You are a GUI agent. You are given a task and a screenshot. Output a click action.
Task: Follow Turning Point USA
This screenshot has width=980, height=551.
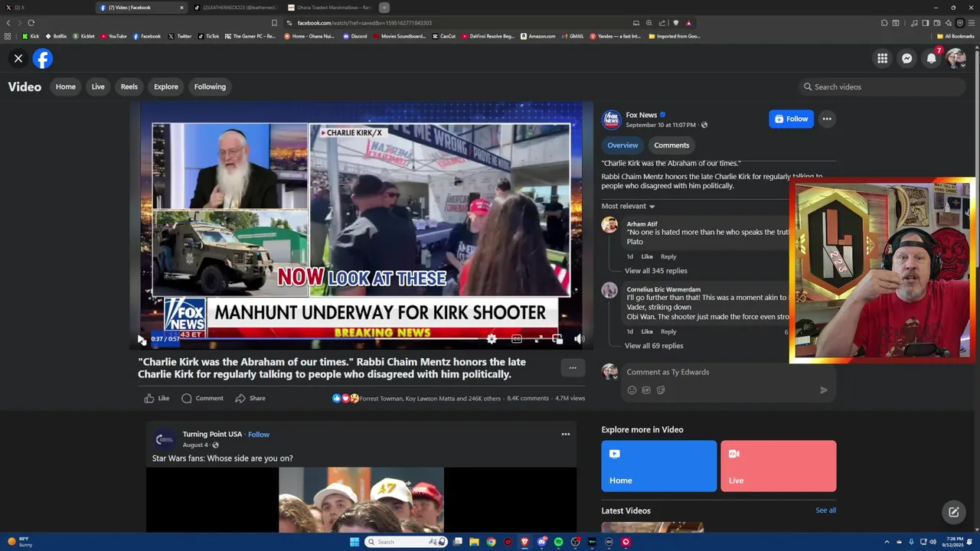click(x=259, y=434)
